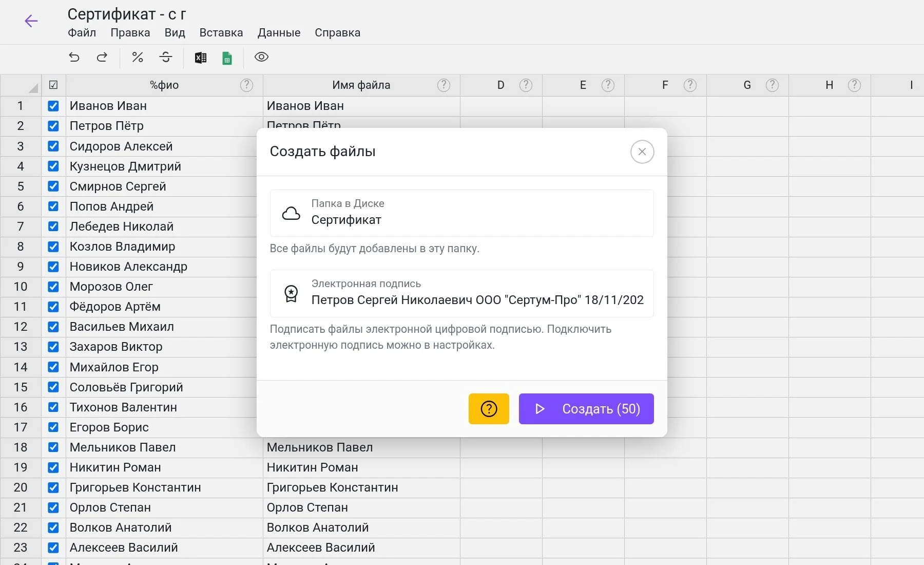This screenshot has width=924, height=565.
Task: Open the Вставка menu
Action: pyautogui.click(x=221, y=32)
